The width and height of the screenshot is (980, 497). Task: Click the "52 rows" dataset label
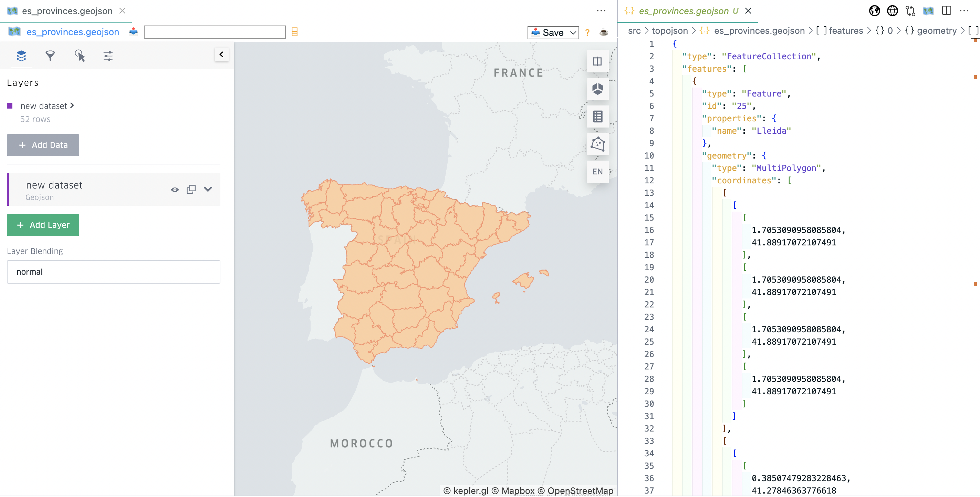35,119
